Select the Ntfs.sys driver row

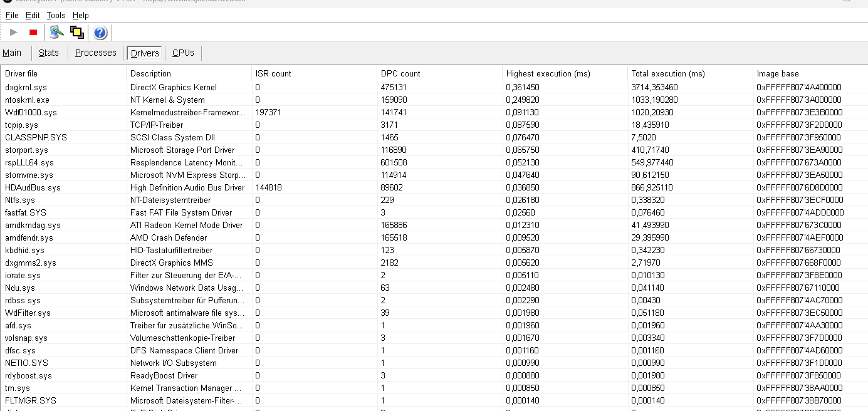[x=434, y=200]
